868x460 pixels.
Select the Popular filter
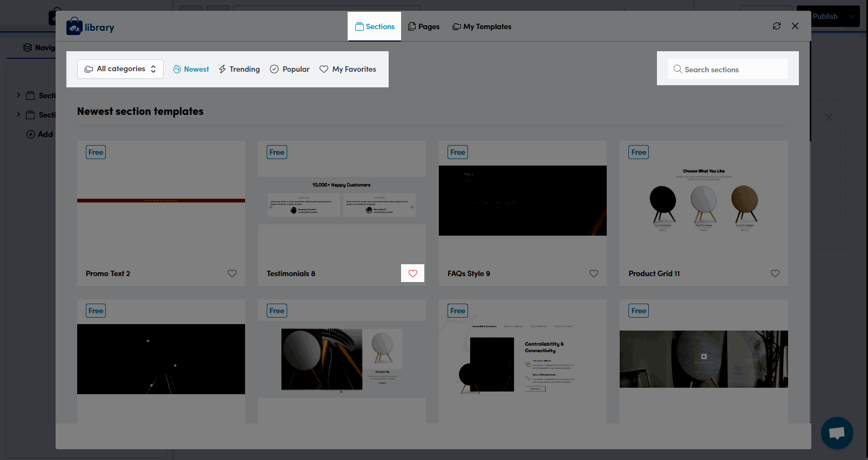pos(290,69)
